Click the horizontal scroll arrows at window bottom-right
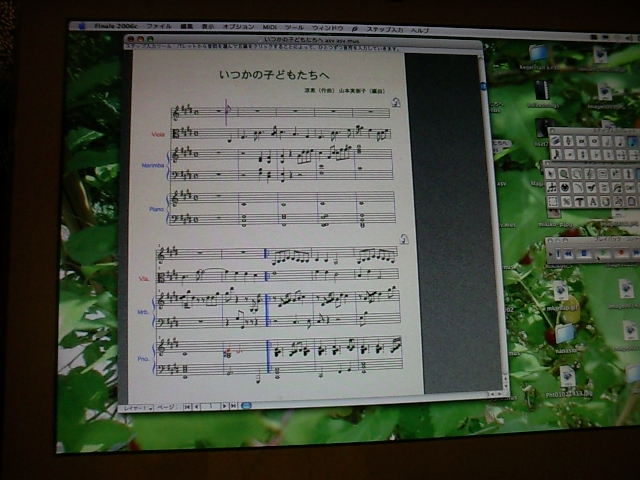The height and width of the screenshot is (480, 640). (496, 394)
